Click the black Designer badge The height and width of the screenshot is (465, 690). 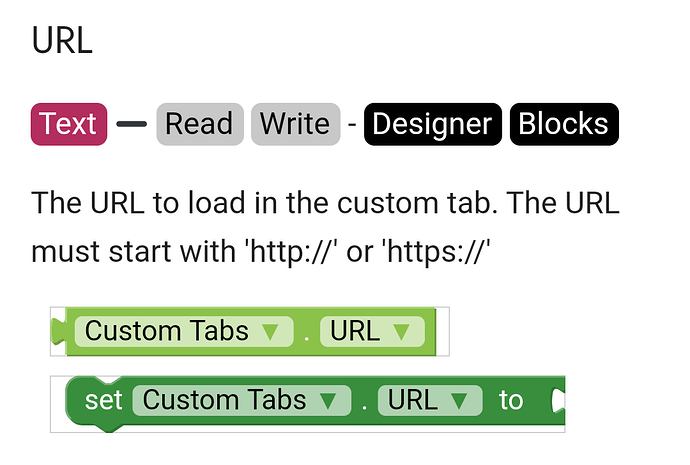click(433, 124)
